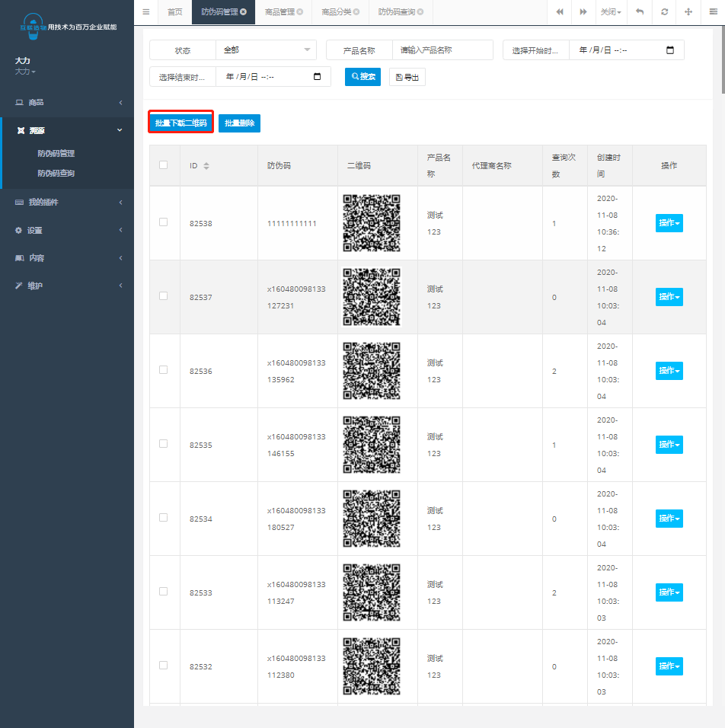Open the 操作 dropdown for row 82537
Screen dimensions: 725x728
(x=669, y=297)
